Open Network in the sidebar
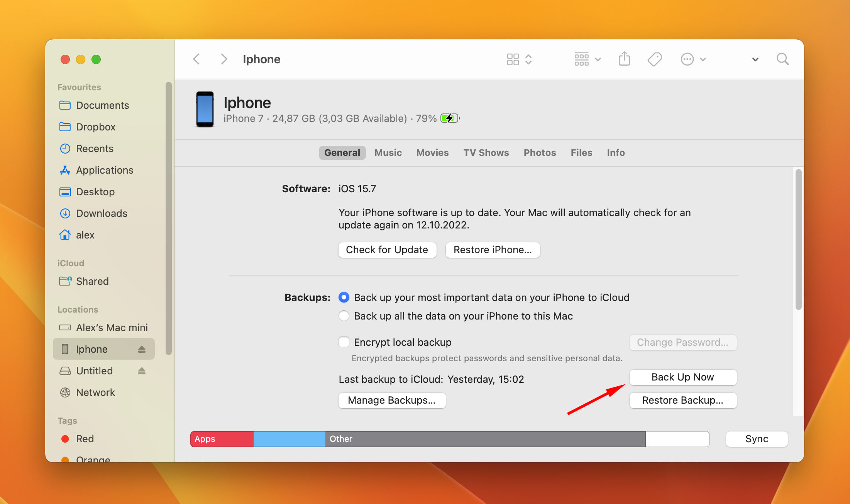The width and height of the screenshot is (850, 504). [x=104, y=392]
